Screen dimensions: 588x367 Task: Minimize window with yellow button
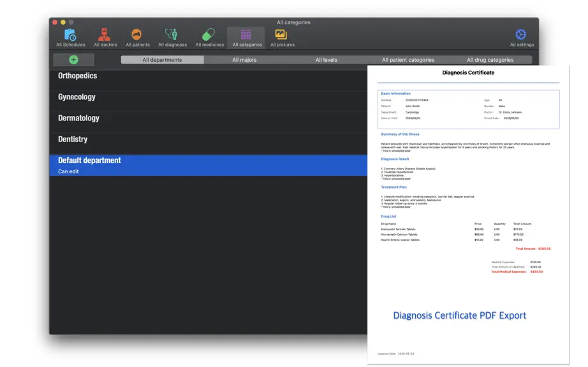[63, 22]
